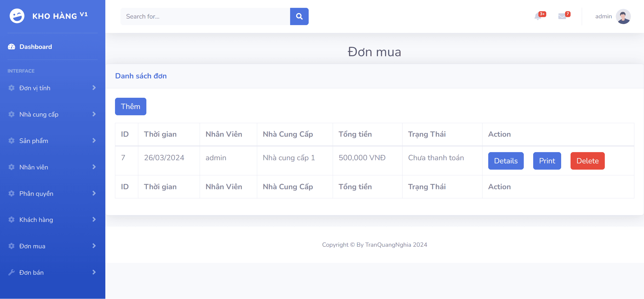Open the Nhà cung cấp sidebar menu
This screenshot has height=299, width=644.
(x=53, y=114)
